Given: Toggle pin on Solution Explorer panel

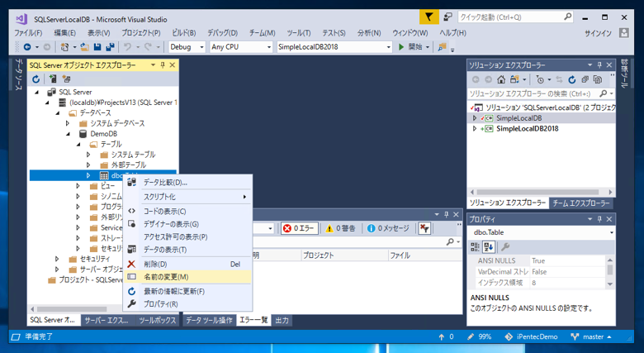Looking at the screenshot, I should pos(599,65).
